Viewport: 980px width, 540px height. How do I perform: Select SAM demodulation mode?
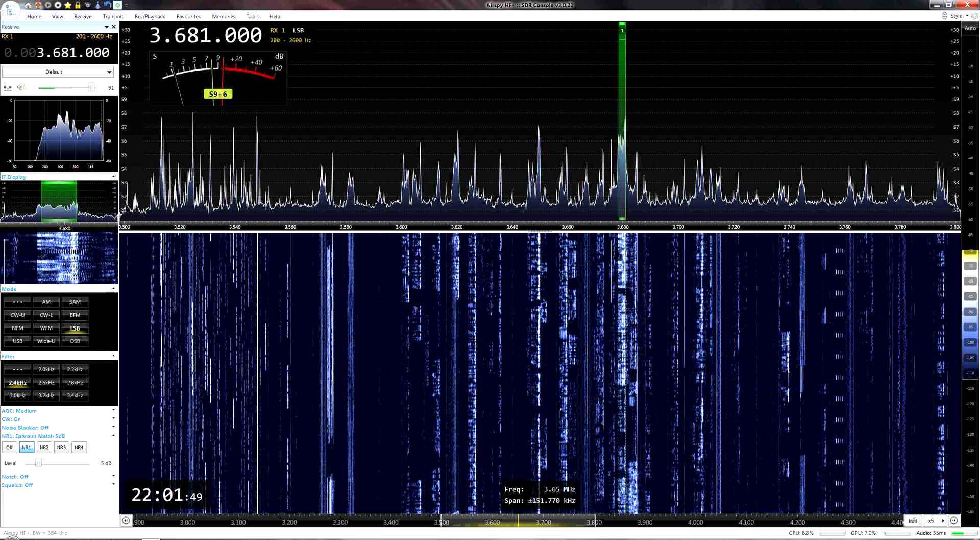(75, 302)
